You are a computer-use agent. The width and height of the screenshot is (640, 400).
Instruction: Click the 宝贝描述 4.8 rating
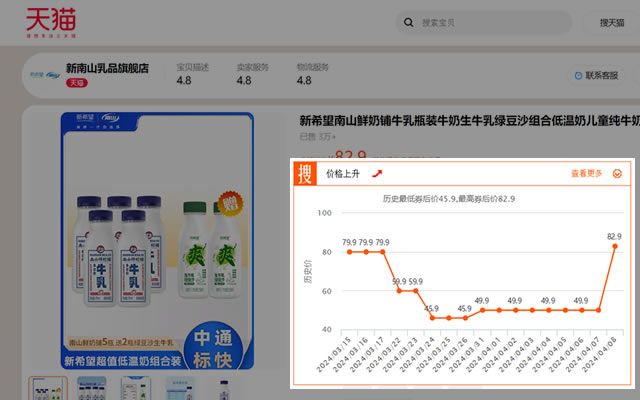192,74
